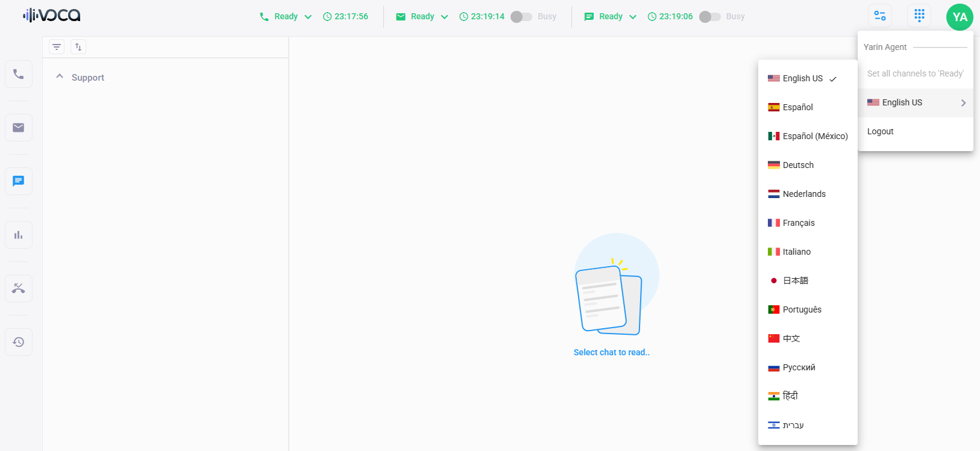Click the filter icon above chat list
This screenshot has width=980, height=451.
tap(57, 47)
